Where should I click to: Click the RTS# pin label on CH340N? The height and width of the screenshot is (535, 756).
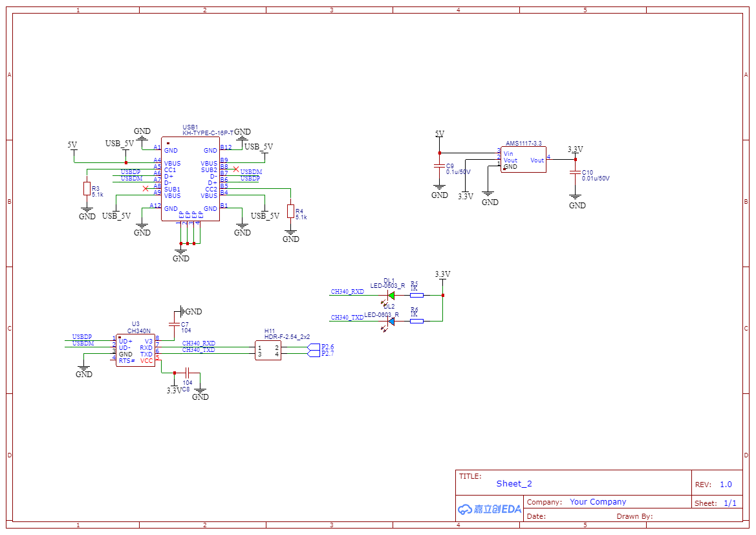click(127, 361)
